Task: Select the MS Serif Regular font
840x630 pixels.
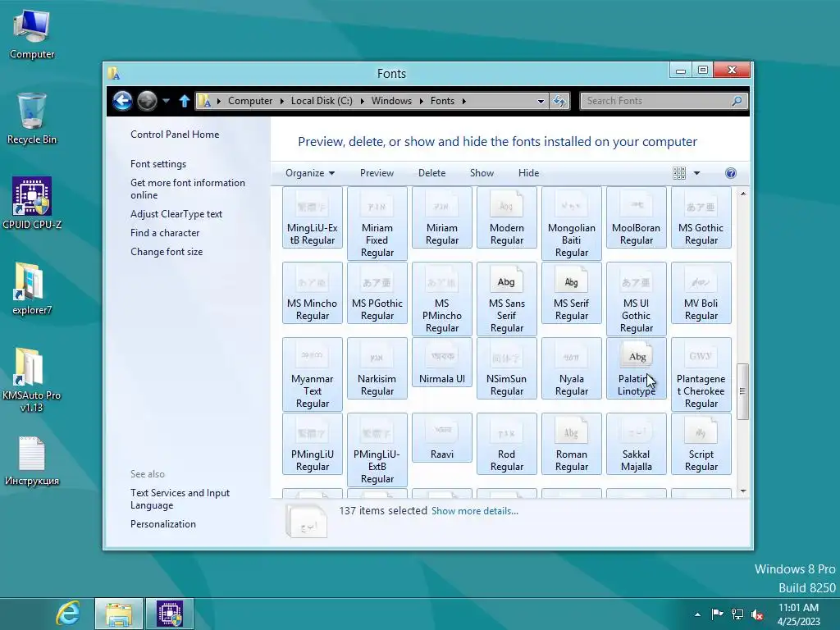Action: (571, 293)
